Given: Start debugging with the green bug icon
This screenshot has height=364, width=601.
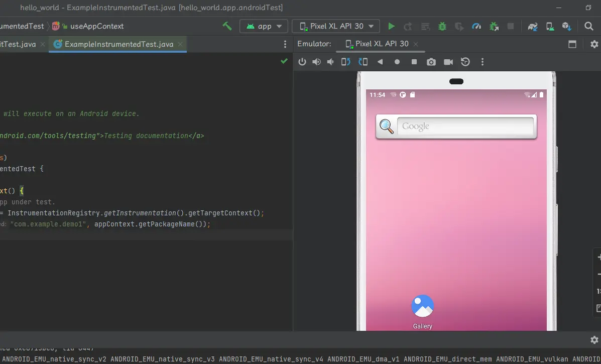Looking at the screenshot, I should click(442, 26).
